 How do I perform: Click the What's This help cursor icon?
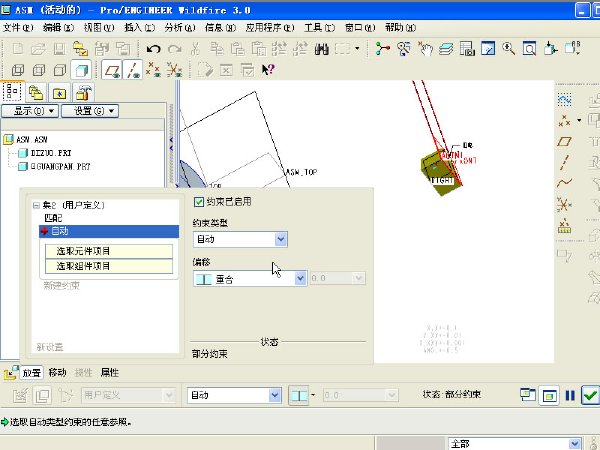[x=268, y=70]
